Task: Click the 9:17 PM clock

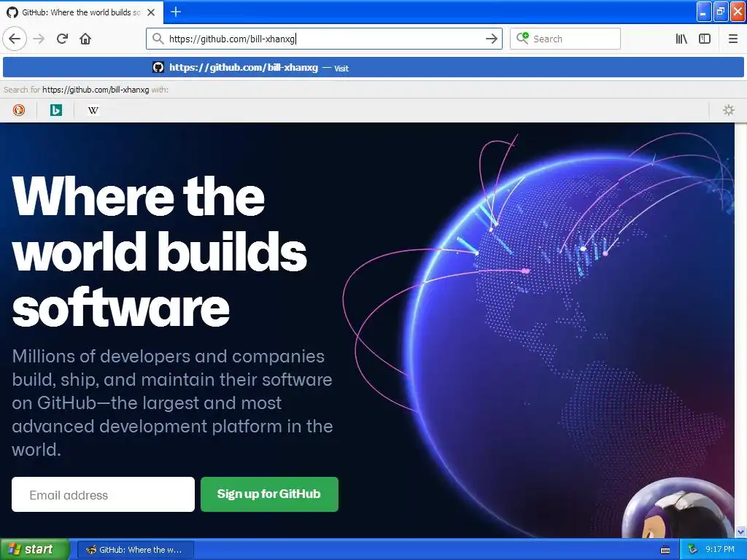Action: tap(720, 550)
